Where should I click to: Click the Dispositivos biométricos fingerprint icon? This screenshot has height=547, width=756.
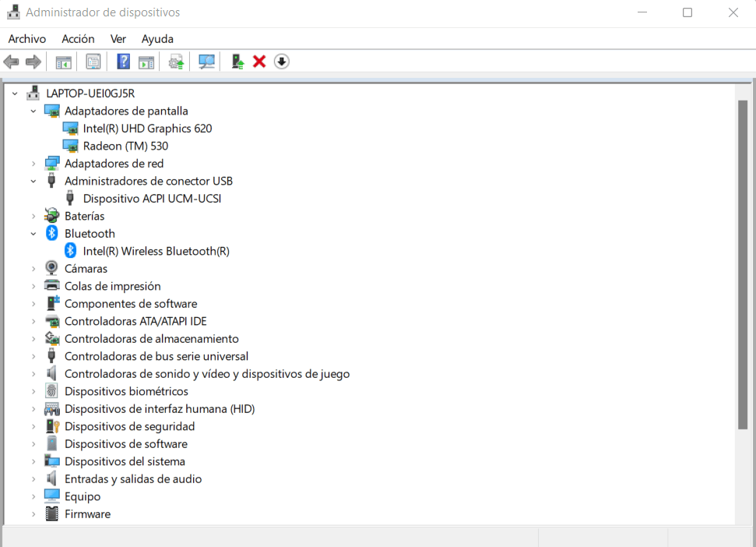[x=51, y=390]
